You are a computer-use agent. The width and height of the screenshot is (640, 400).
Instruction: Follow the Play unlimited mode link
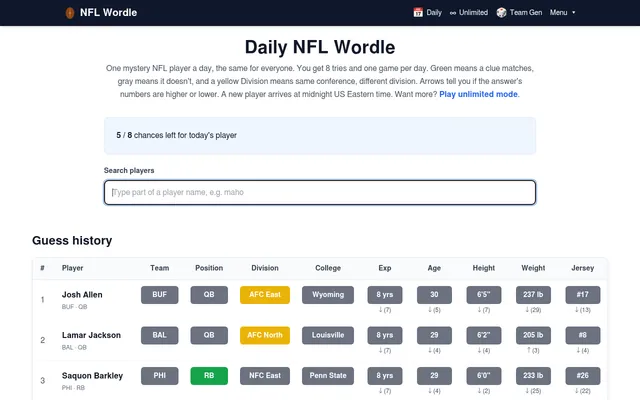[479, 94]
